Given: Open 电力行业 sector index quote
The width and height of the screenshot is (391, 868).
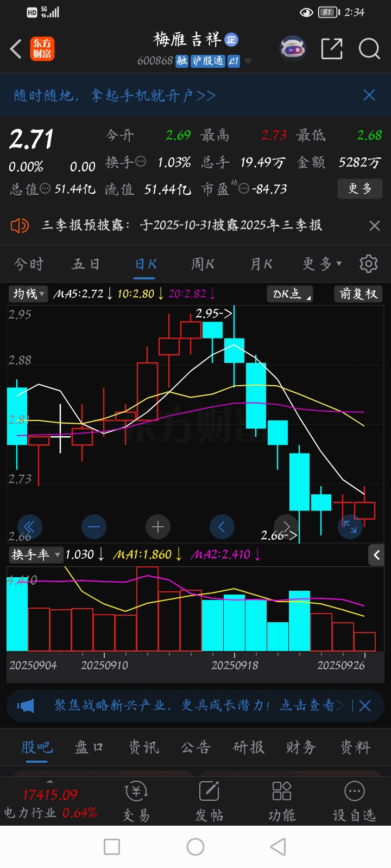Looking at the screenshot, I should [50, 803].
